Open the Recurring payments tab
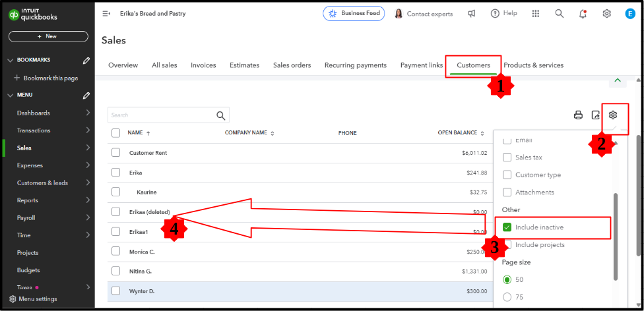 355,65
